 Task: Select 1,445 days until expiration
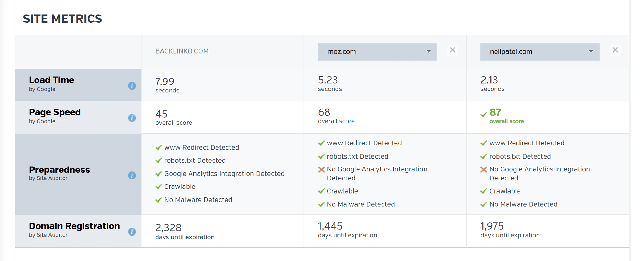[348, 230]
